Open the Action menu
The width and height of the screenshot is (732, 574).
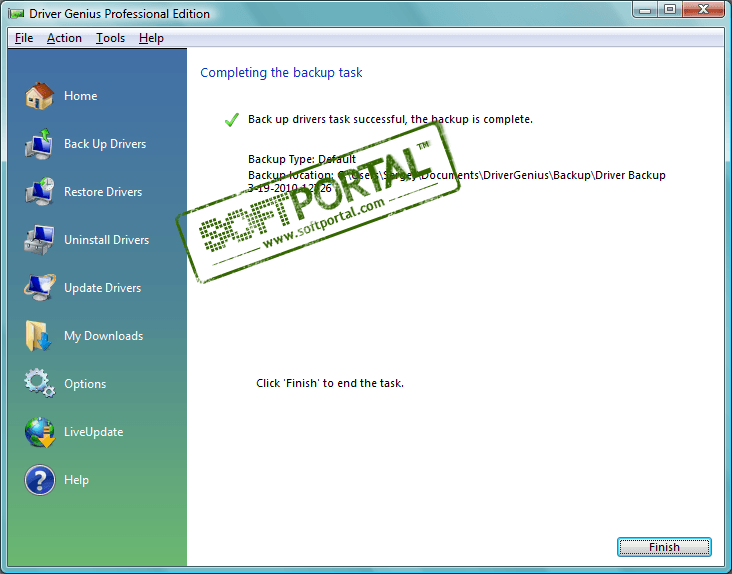tap(64, 38)
